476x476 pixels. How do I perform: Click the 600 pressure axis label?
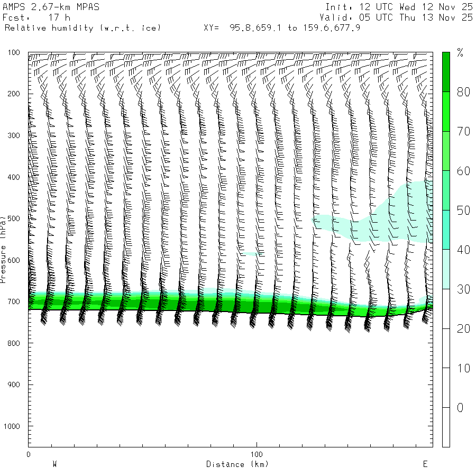click(x=14, y=260)
